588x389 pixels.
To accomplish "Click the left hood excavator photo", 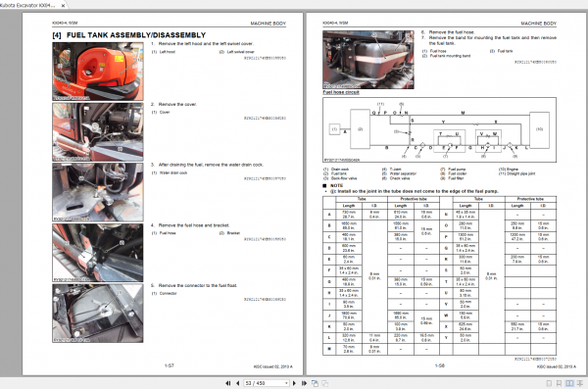I will pos(97,71).
